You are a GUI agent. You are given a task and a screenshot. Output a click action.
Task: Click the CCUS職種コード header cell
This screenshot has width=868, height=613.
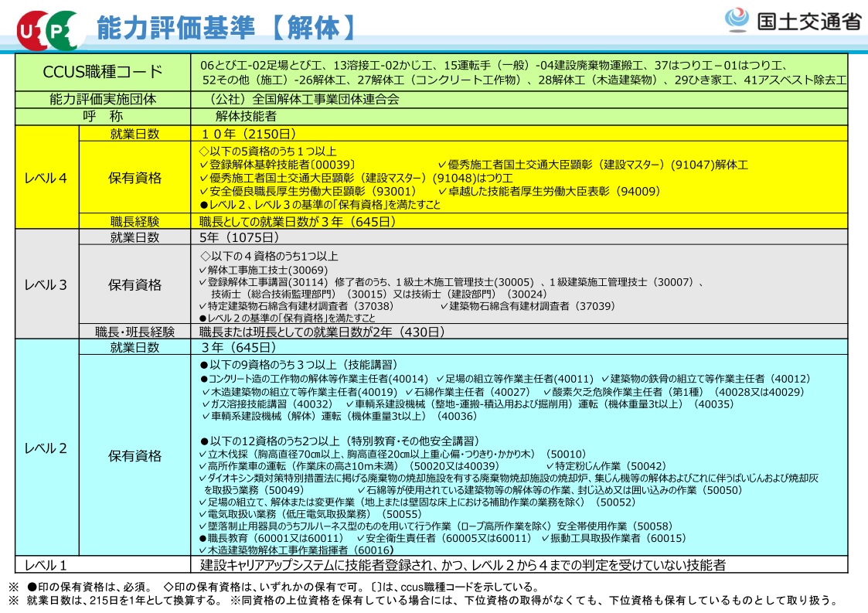103,72
